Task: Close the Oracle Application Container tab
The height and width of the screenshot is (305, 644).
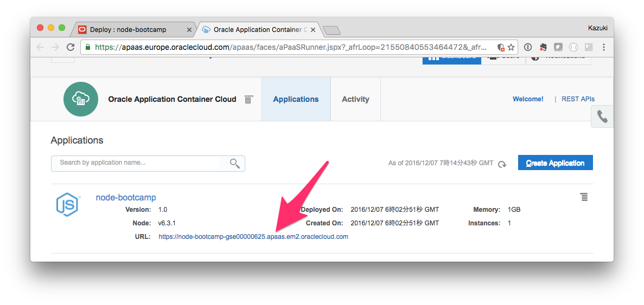Action: click(x=313, y=30)
